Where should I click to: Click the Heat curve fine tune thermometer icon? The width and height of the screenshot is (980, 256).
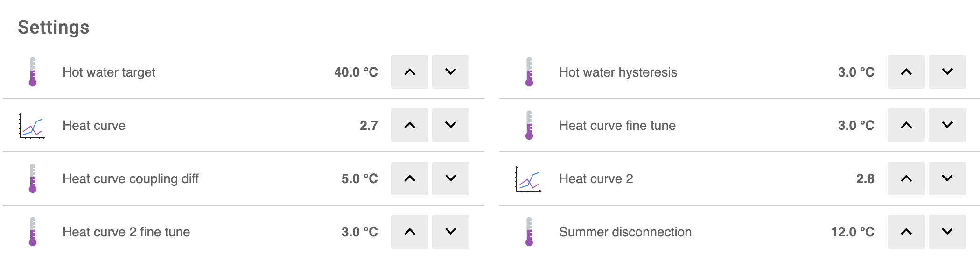pyautogui.click(x=529, y=125)
